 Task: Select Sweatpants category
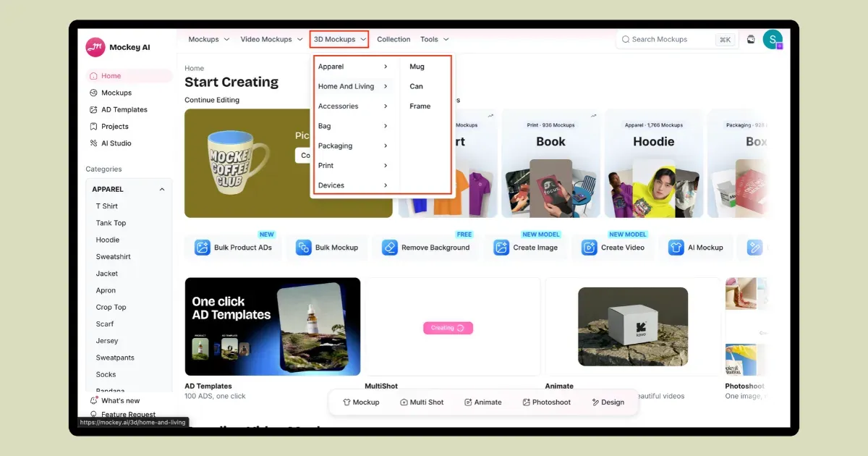click(115, 358)
